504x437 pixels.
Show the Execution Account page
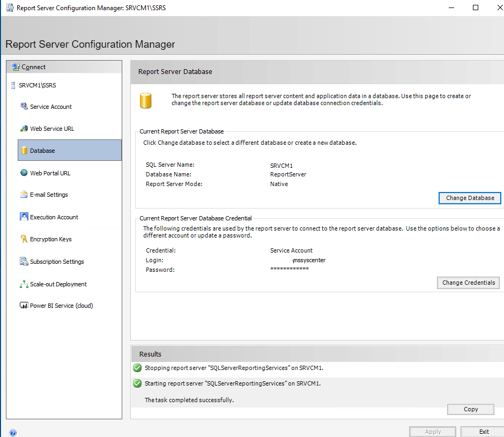point(54,217)
